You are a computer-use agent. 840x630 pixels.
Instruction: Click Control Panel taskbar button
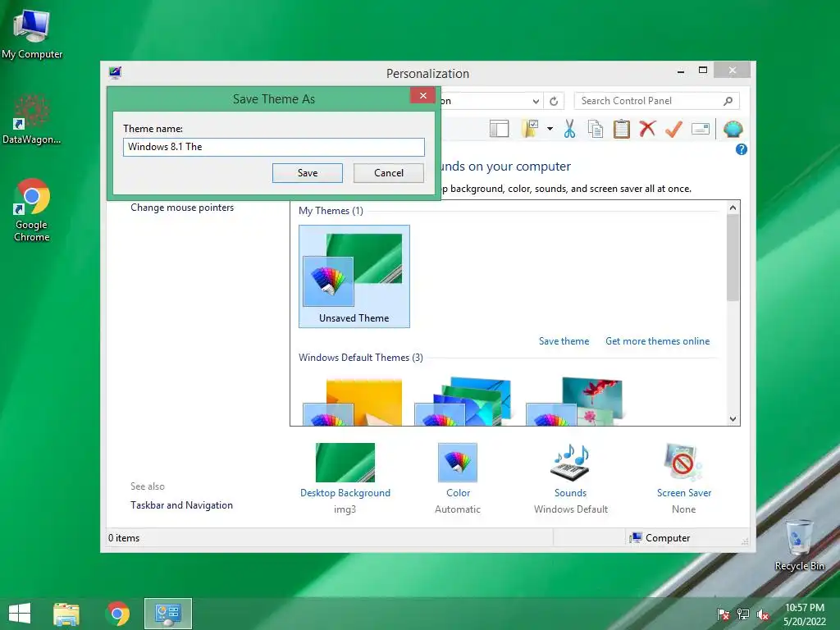tap(167, 614)
